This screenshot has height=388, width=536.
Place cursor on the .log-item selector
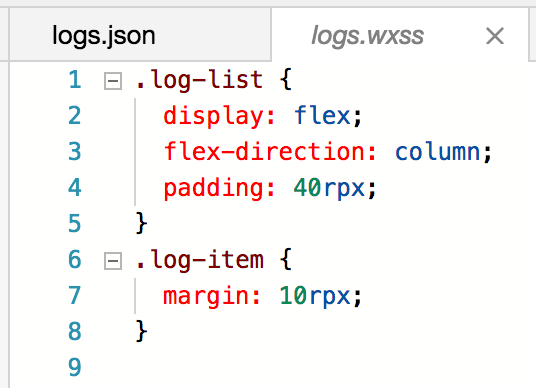coord(200,260)
